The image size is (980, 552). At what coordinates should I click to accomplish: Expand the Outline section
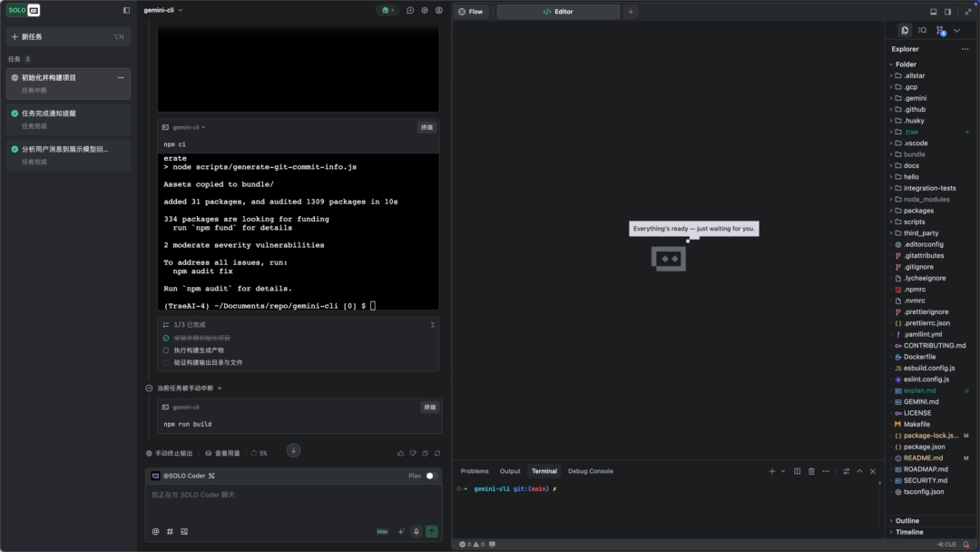[907, 521]
